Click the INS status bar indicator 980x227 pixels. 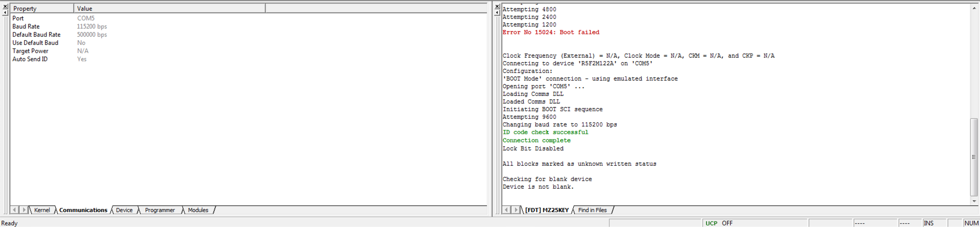[x=935, y=223]
